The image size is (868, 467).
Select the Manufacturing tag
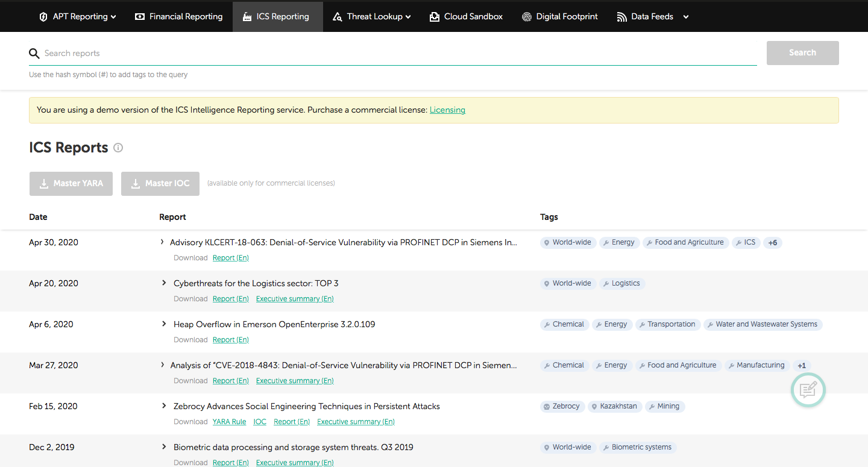tap(757, 365)
